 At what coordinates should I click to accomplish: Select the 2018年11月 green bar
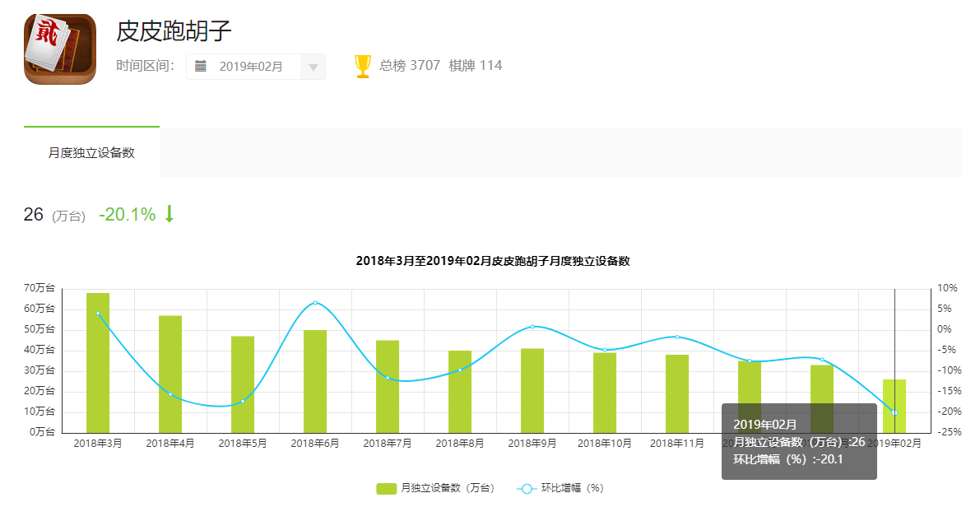pyautogui.click(x=677, y=393)
